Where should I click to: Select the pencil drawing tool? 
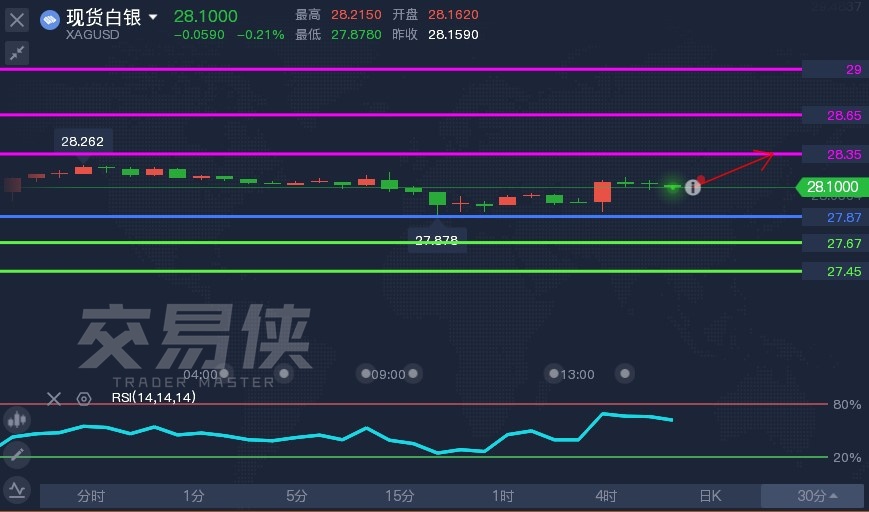[17, 455]
